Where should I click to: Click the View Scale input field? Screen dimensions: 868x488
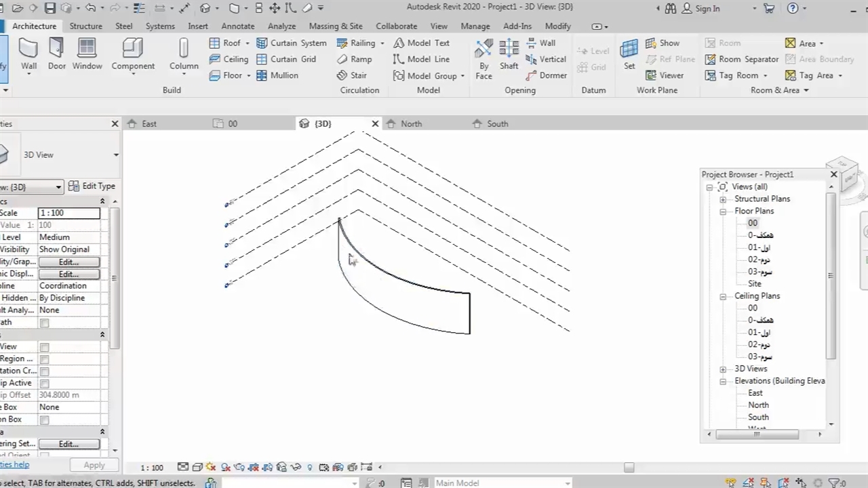tap(68, 213)
